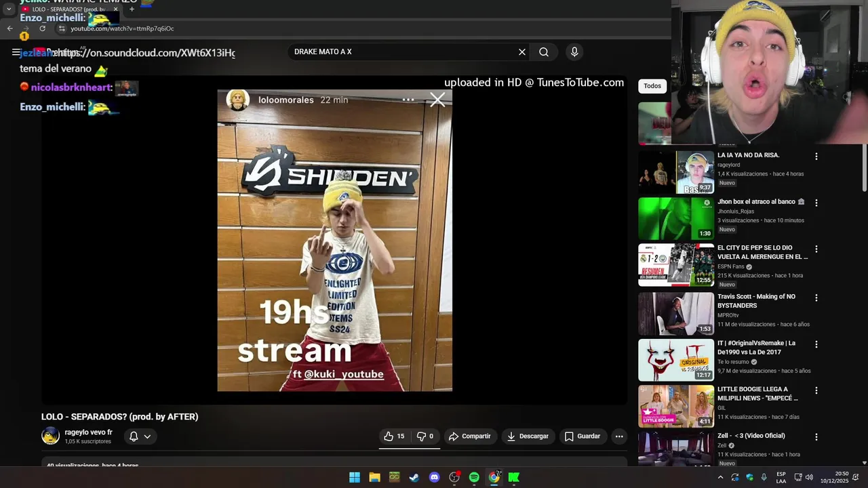Open Discord from the taskbar
This screenshot has height=488, width=868.
click(435, 477)
